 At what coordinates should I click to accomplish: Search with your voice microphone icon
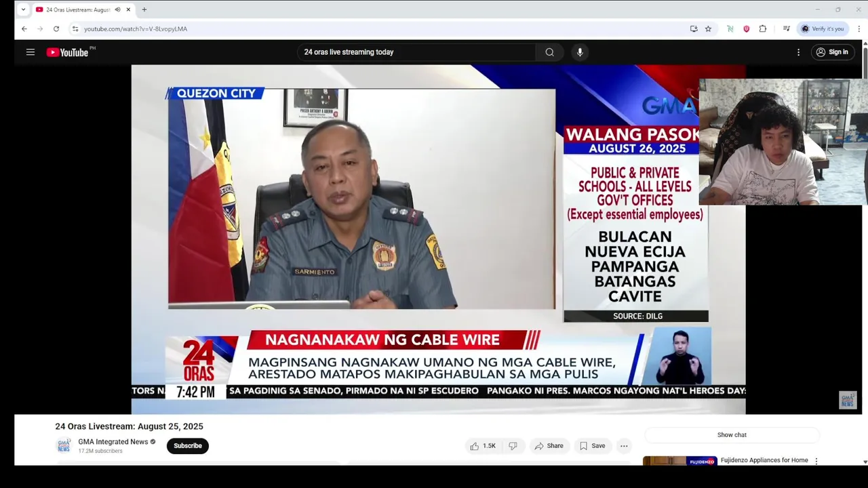click(x=579, y=52)
